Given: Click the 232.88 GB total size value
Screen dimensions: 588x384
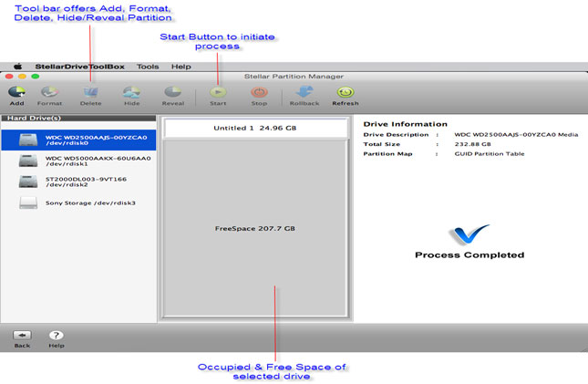Looking at the screenshot, I should pos(472,144).
